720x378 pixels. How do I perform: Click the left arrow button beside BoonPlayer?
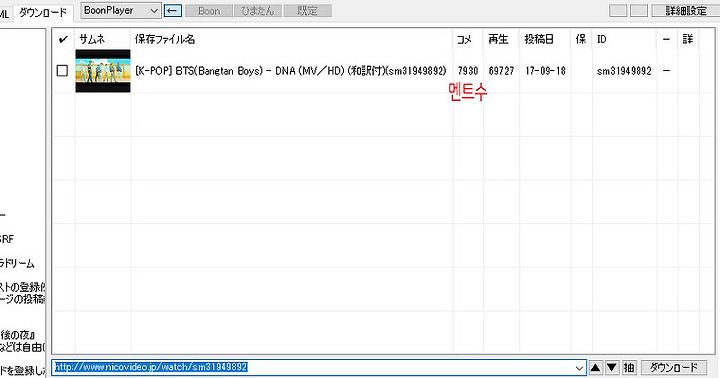pos(173,11)
